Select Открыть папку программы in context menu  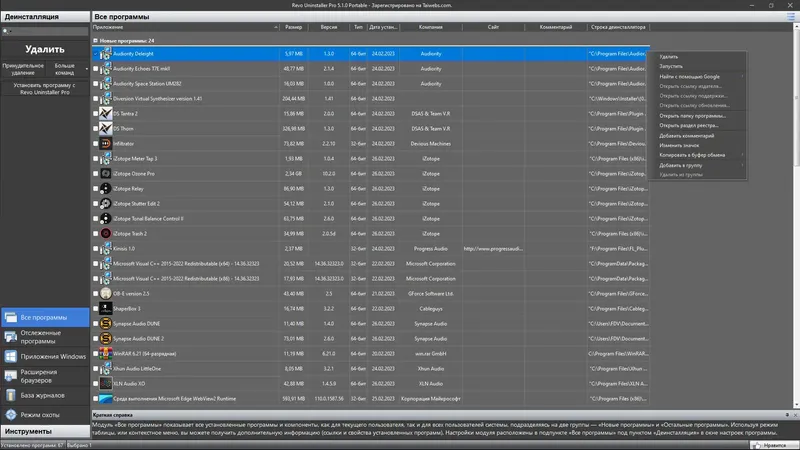[x=697, y=116]
